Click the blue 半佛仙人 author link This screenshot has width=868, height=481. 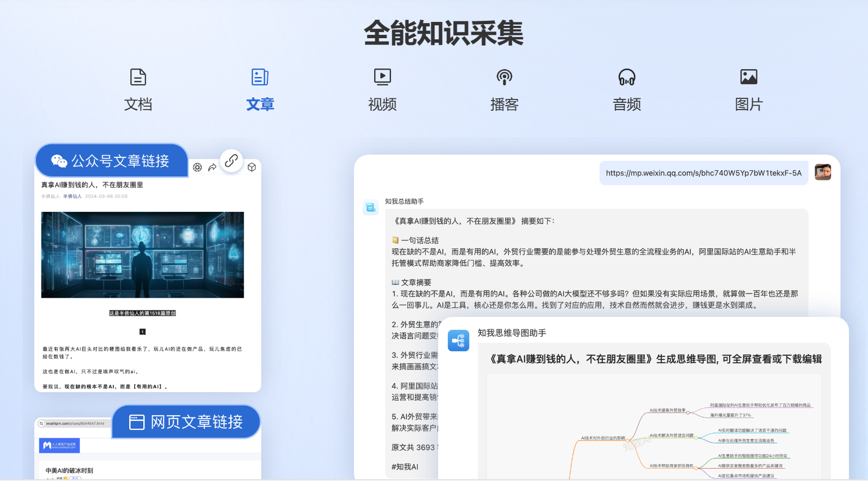tap(72, 197)
